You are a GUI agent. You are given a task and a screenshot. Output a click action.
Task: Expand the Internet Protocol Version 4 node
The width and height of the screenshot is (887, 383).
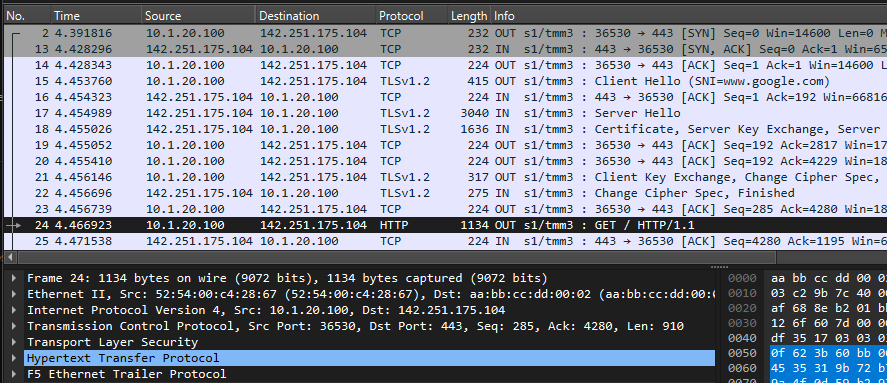click(14, 310)
